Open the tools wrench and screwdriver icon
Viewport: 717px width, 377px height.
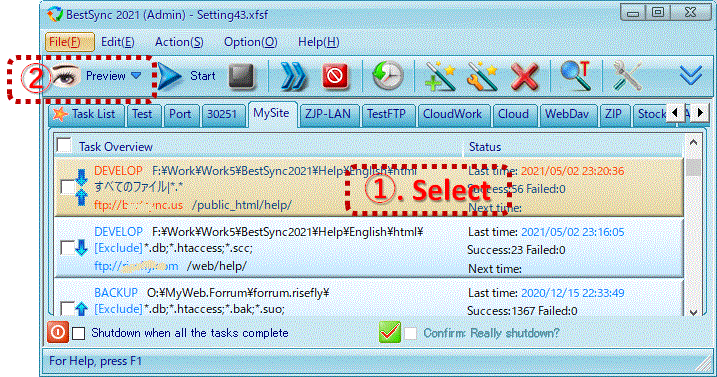click(627, 76)
